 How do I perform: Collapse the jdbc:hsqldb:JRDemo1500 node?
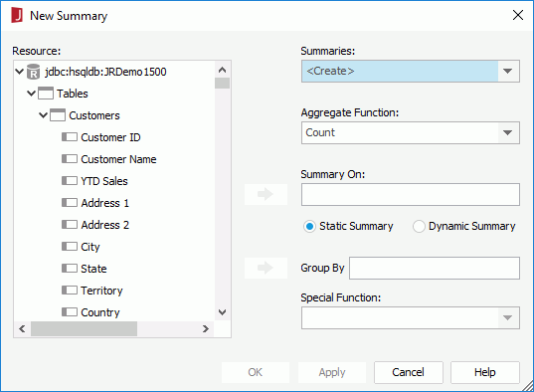[x=20, y=72]
